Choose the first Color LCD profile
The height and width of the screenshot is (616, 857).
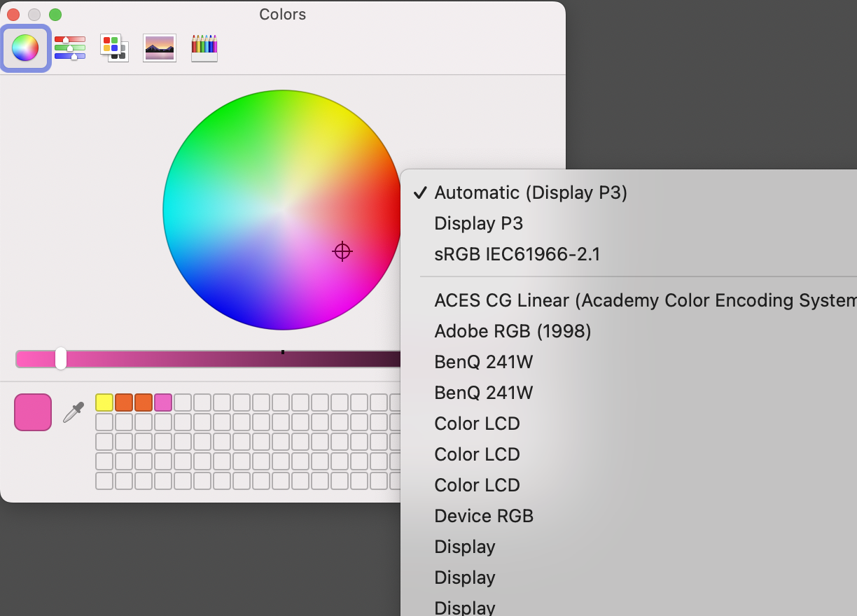coord(477,423)
